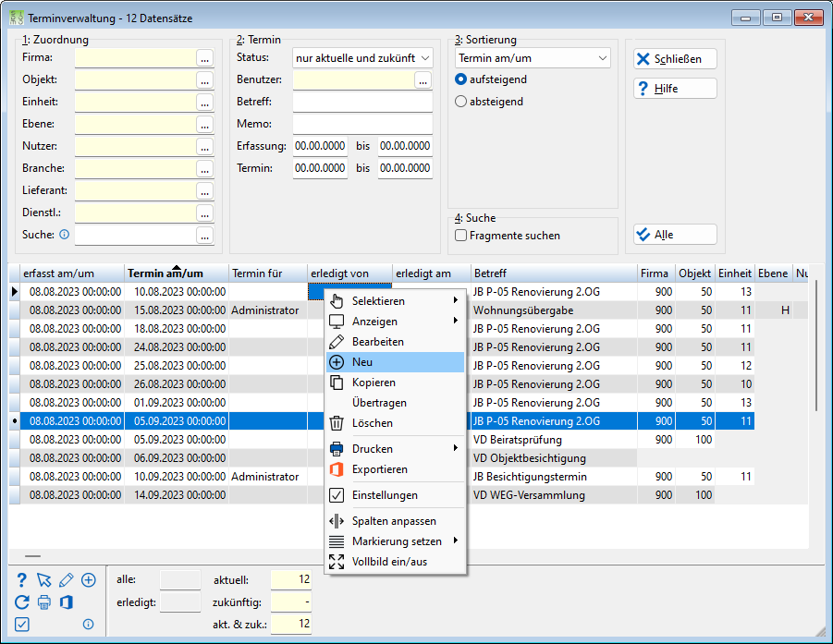The width and height of the screenshot is (833, 644).
Task: Click into the Betreff input field
Action: point(362,102)
